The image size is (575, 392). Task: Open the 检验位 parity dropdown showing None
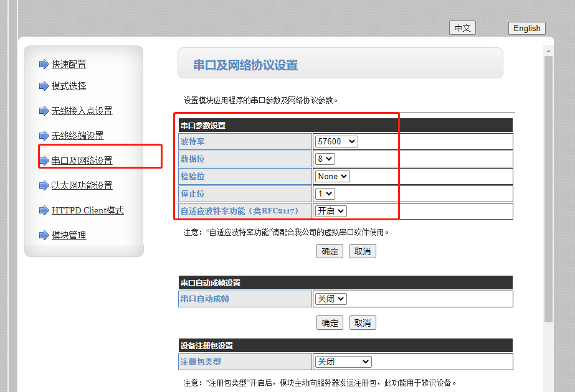pos(332,177)
